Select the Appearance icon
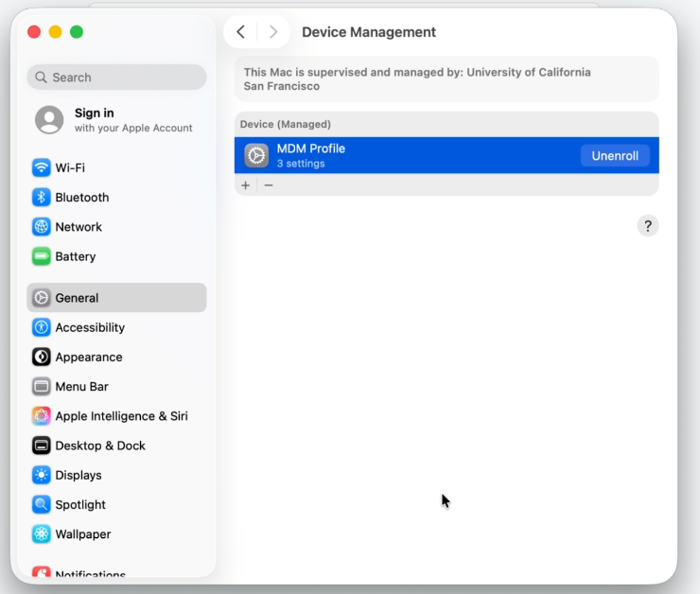The image size is (700, 594). [41, 358]
